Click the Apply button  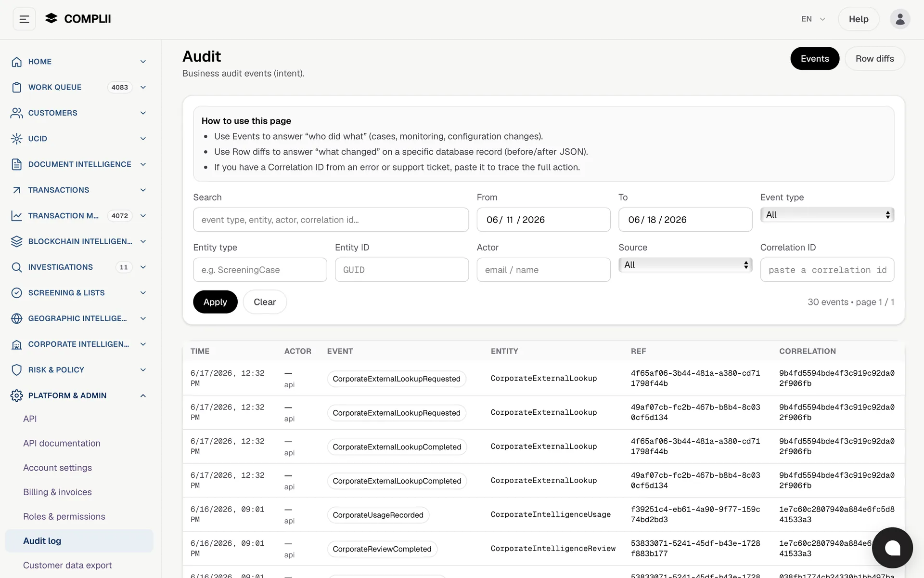coord(215,302)
